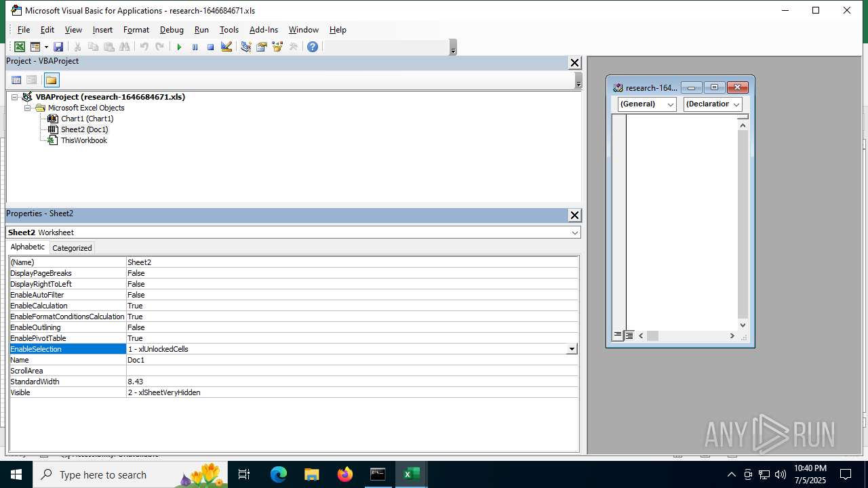Switch to the Alphabetic properties tab
868x488 pixels.
pyautogui.click(x=28, y=247)
